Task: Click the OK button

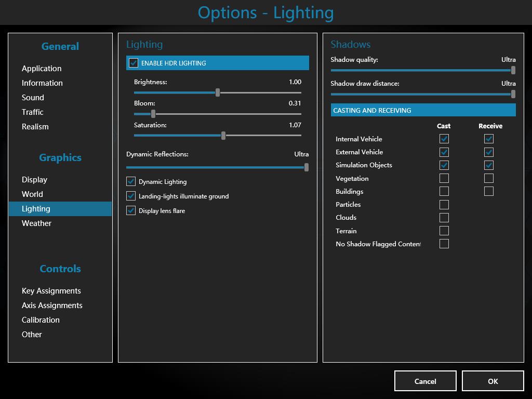Action: click(x=493, y=381)
